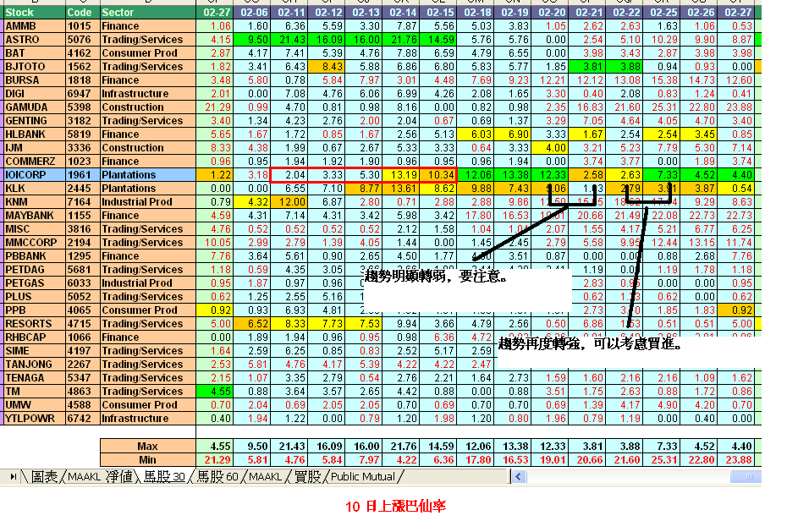Click the MAYBANK stock name cell

[33, 216]
